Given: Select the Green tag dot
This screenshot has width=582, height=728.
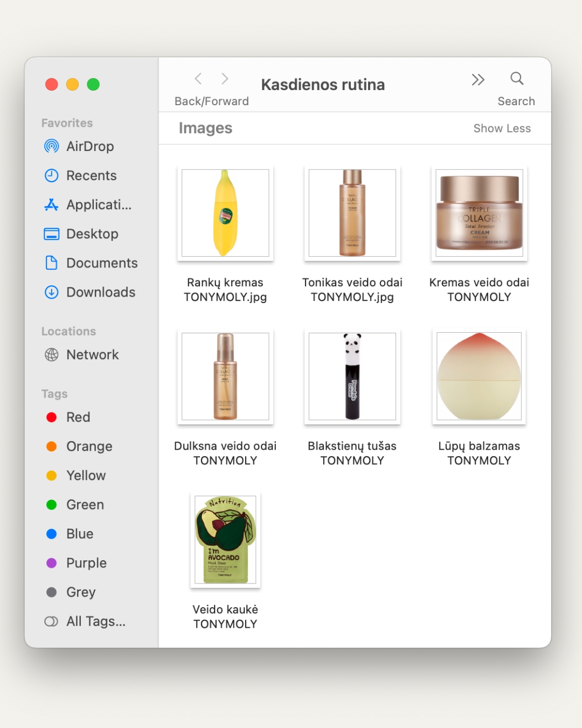Looking at the screenshot, I should tap(52, 504).
